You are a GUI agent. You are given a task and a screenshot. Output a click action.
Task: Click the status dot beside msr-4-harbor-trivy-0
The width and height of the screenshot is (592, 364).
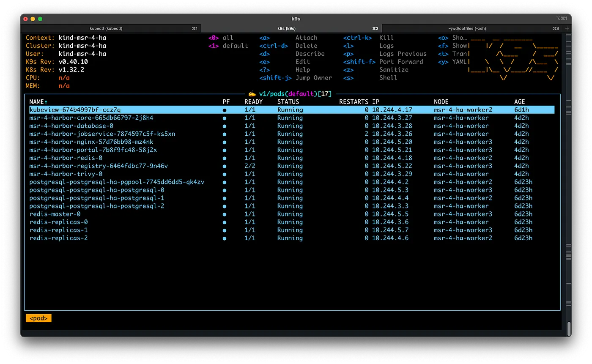pos(224,174)
